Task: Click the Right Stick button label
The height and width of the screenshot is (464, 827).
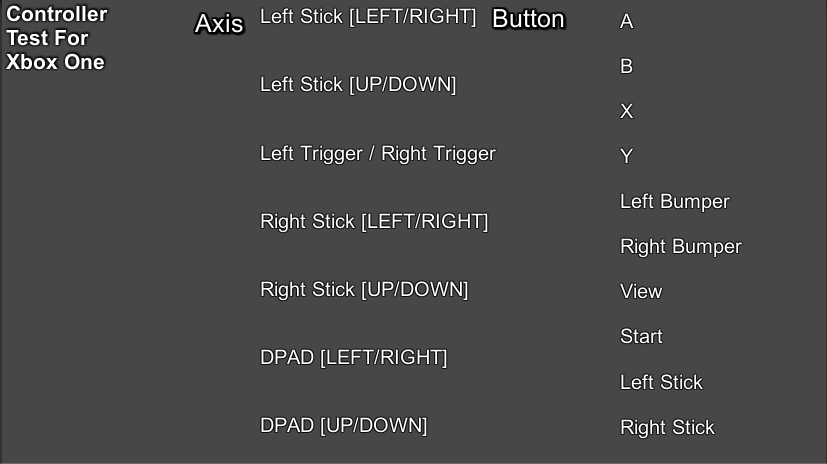Action: click(x=667, y=427)
